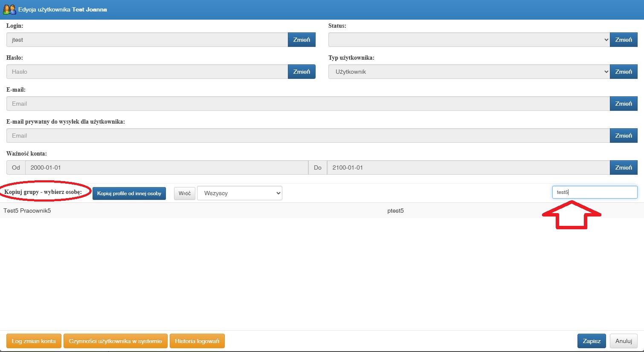Screen dimensions: 644x352
Task: Click the Wróć button
Action: click(185, 193)
